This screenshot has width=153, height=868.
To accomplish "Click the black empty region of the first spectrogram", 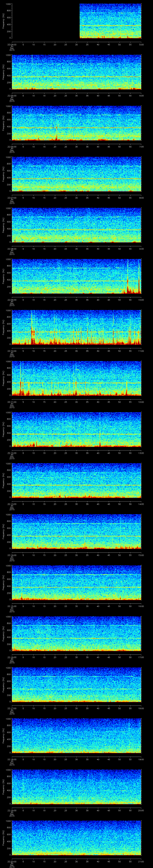I will point(45,21).
